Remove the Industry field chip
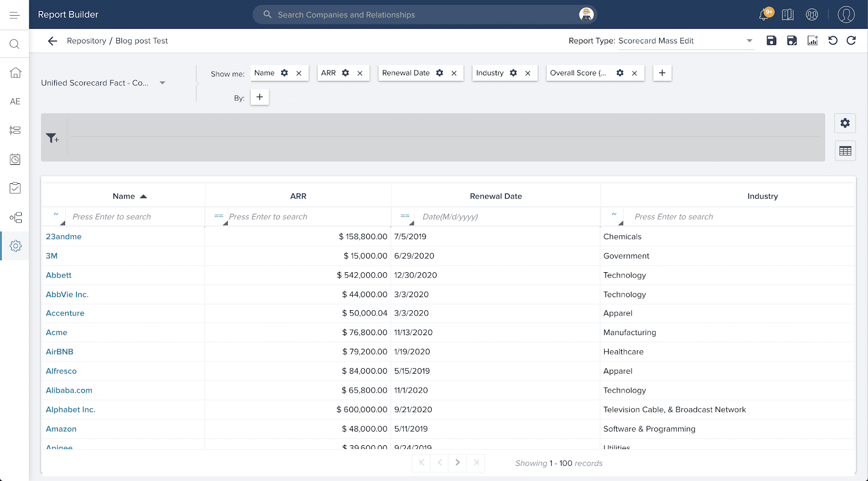Image resolution: width=868 pixels, height=481 pixels. [528, 73]
